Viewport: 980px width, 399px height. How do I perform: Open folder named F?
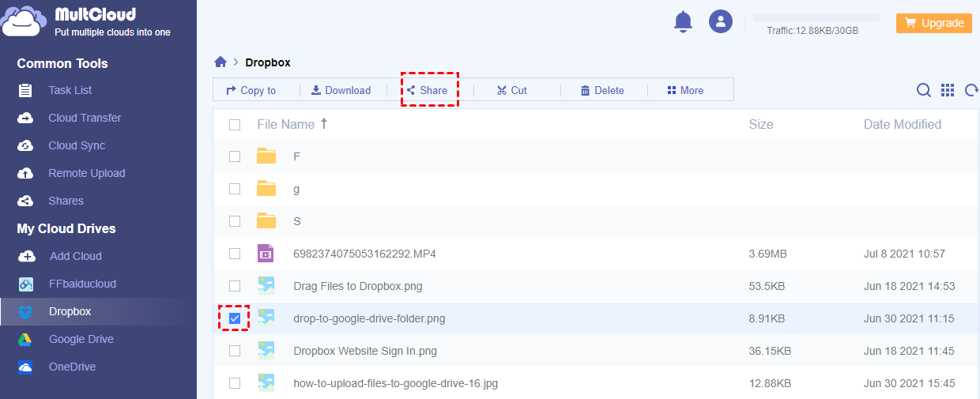296,156
